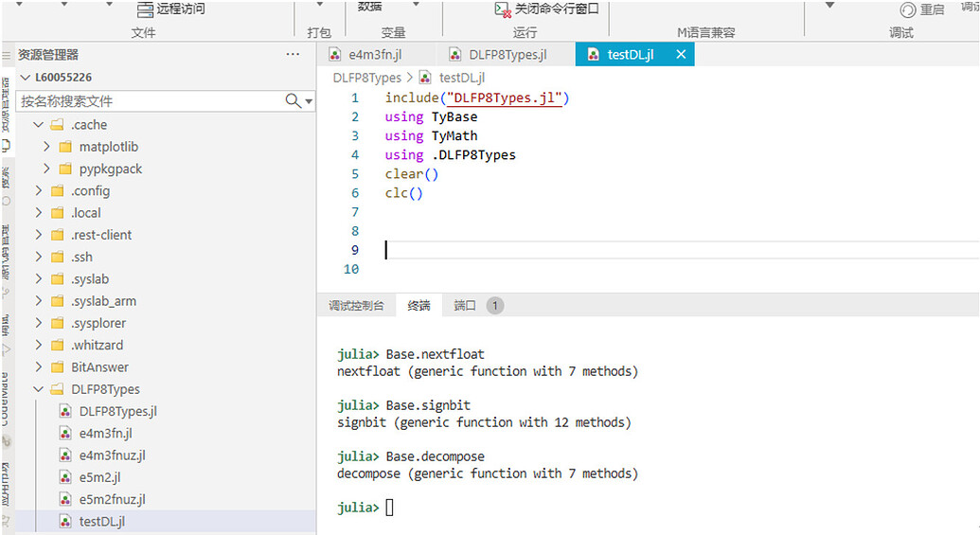980x535 pixels.
Task: Click the remote access button label
Action: (181, 9)
